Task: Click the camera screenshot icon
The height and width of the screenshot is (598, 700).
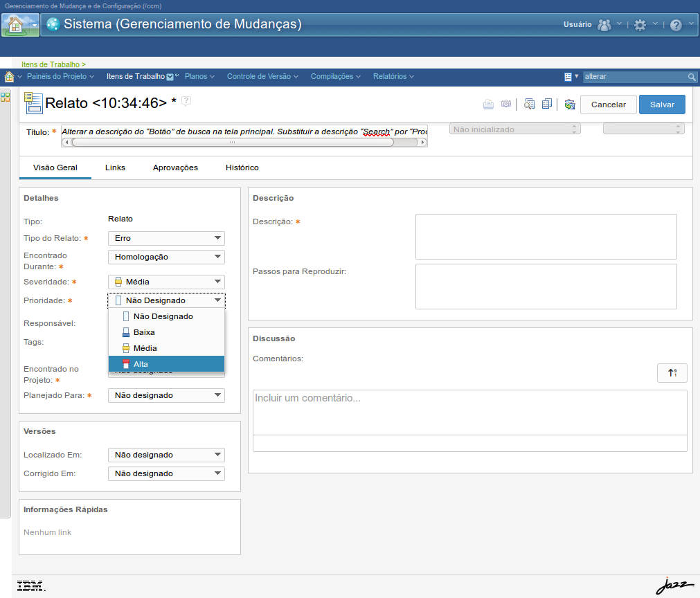Action: tap(506, 104)
